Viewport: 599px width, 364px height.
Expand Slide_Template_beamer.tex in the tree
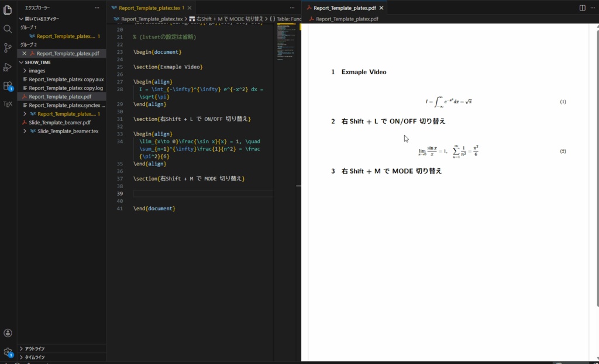(24, 131)
